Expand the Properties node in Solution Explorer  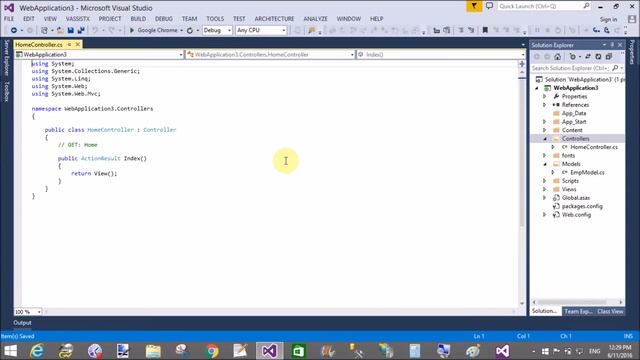click(x=544, y=97)
